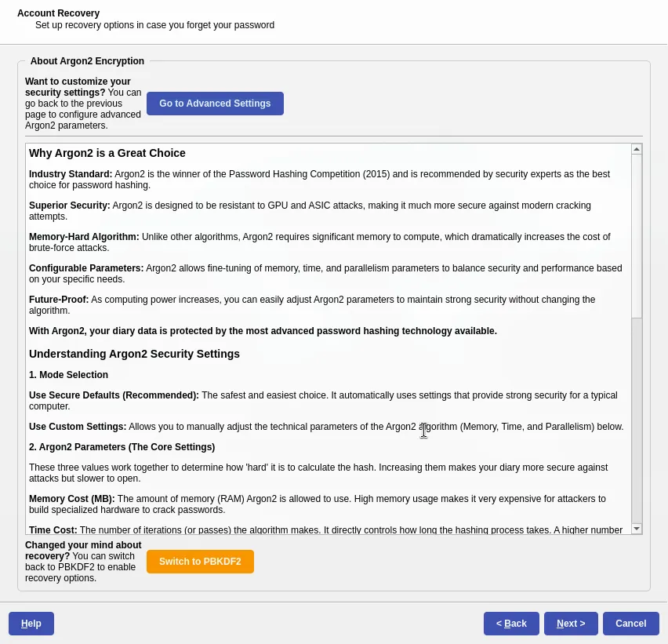Go back with the Back button

tap(511, 624)
